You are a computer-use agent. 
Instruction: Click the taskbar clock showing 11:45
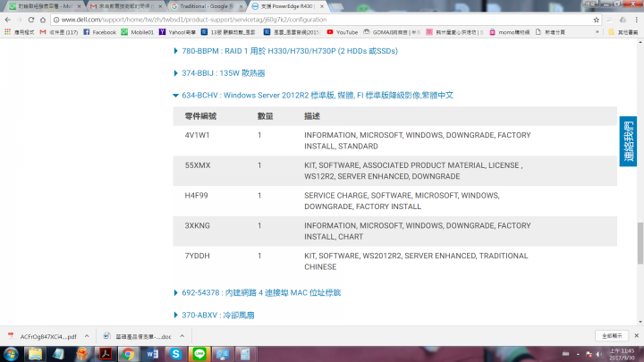[x=622, y=354]
